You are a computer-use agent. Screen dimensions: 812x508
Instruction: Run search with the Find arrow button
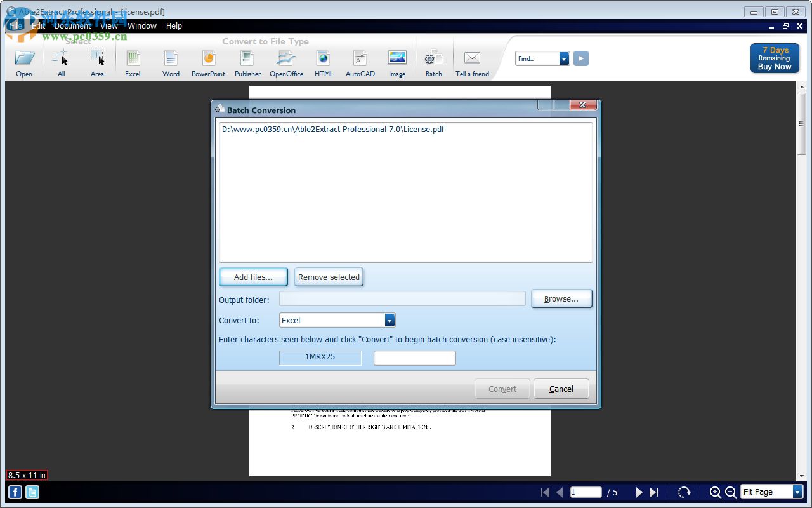coord(581,58)
